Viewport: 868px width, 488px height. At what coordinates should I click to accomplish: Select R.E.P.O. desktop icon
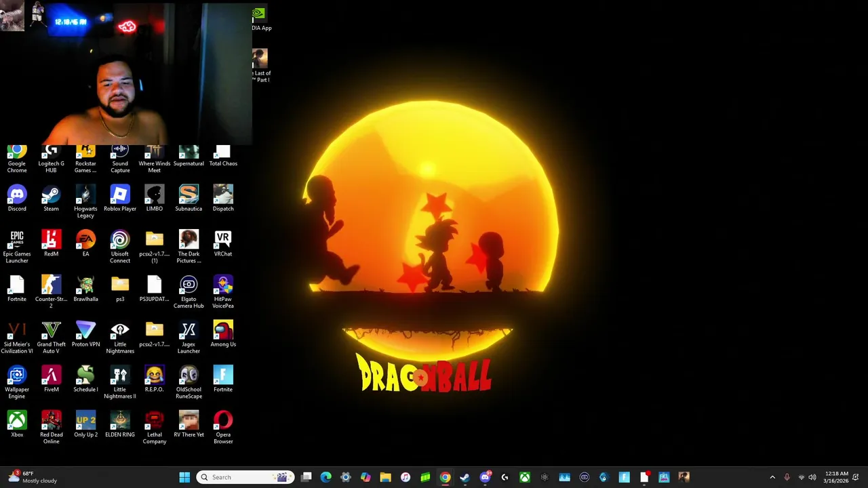point(155,380)
